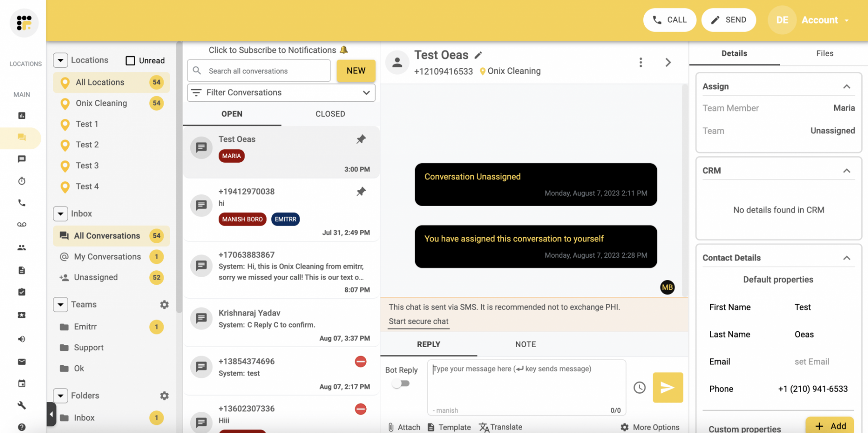Click the Attach paperclip icon below the reply box
This screenshot has width=868, height=433.
coord(391,427)
